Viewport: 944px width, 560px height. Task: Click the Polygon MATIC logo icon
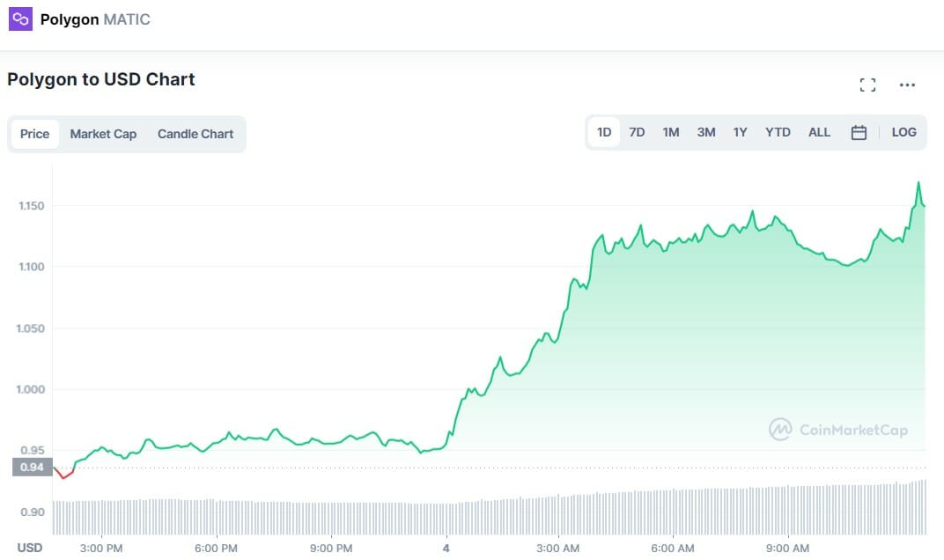[19, 18]
